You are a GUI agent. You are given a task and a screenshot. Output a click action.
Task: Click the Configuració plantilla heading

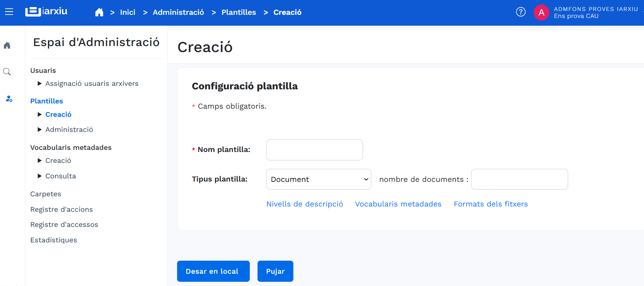tap(245, 86)
